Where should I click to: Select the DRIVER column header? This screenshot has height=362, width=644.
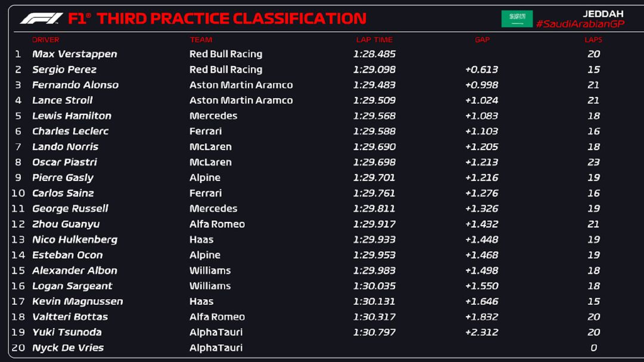[46, 40]
